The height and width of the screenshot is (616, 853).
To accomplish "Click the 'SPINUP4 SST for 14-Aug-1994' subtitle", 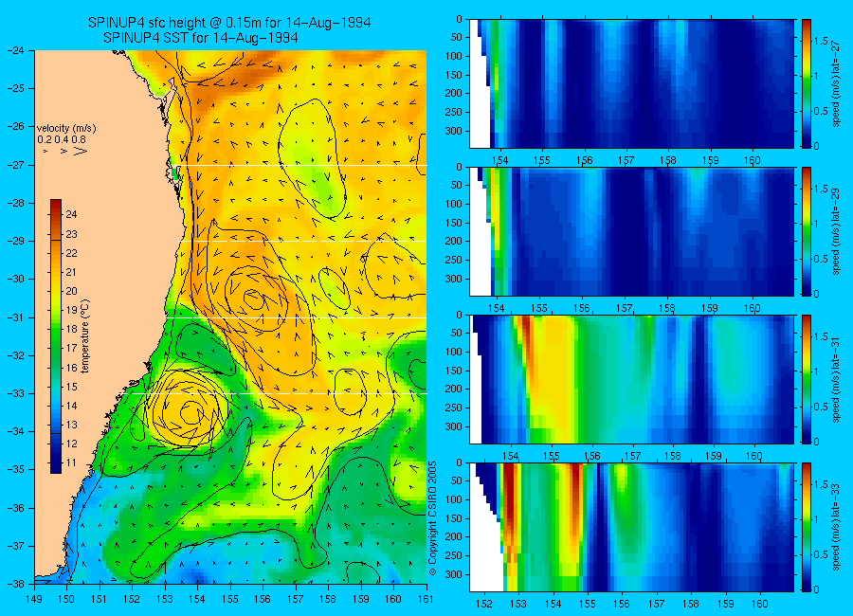I will [200, 38].
